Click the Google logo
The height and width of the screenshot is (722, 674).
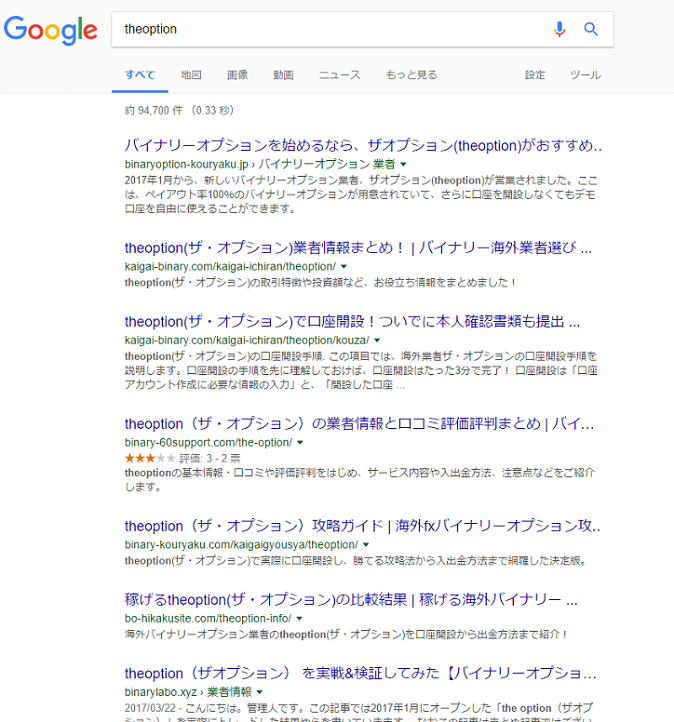click(51, 30)
